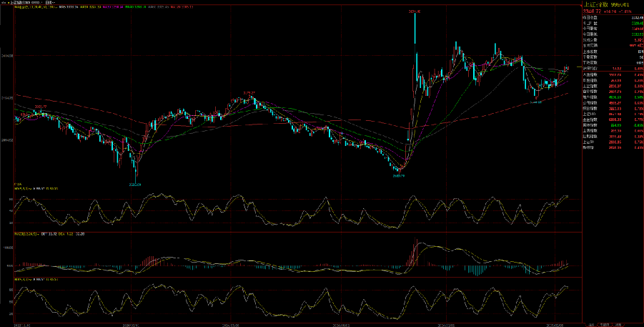
Task: Select the yellow MA10 value in legend
Action: coord(90,7)
